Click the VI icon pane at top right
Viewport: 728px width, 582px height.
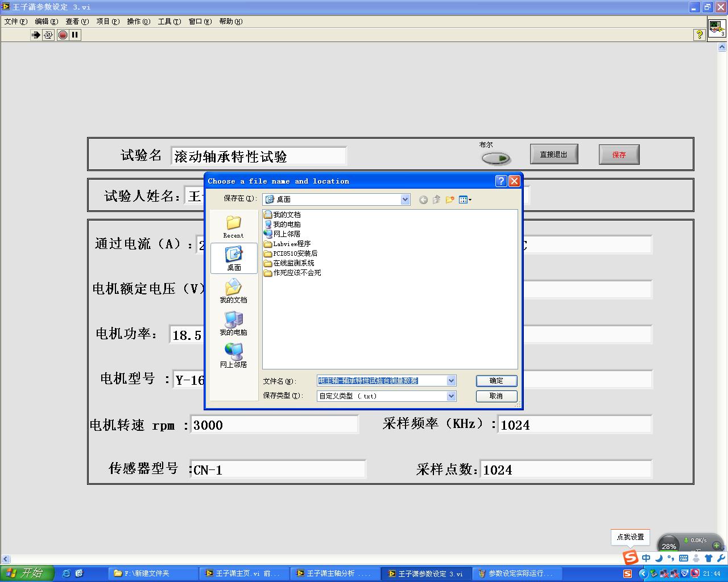click(717, 28)
